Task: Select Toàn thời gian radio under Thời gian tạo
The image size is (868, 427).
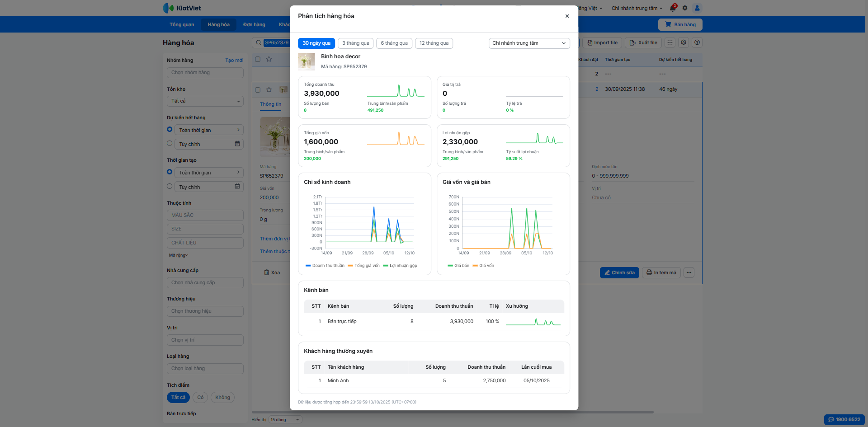Action: (x=170, y=172)
